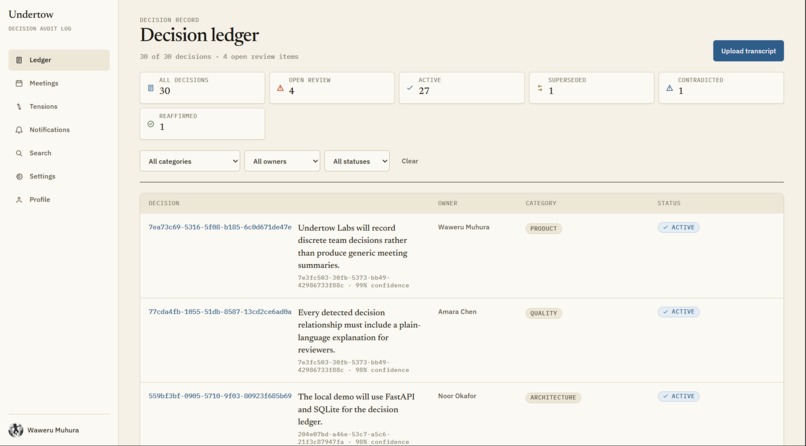806x446 pixels.
Task: Click the Reaffirmed card circle-check icon
Action: (x=151, y=124)
